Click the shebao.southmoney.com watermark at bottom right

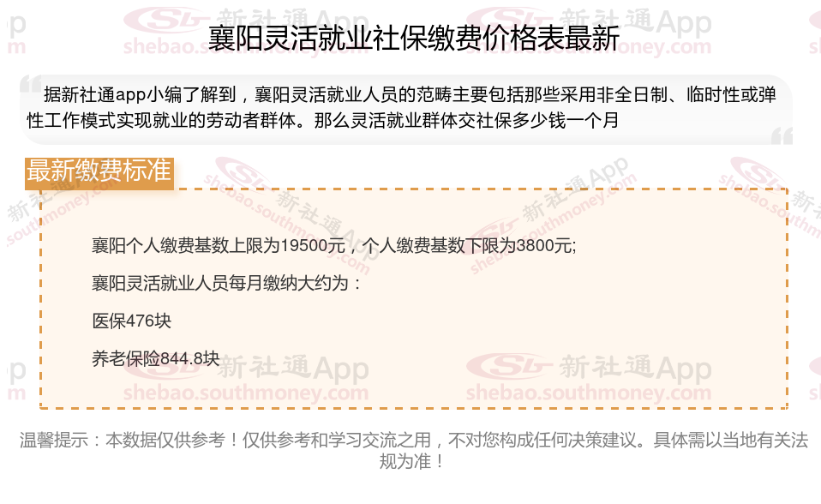[x=589, y=393]
